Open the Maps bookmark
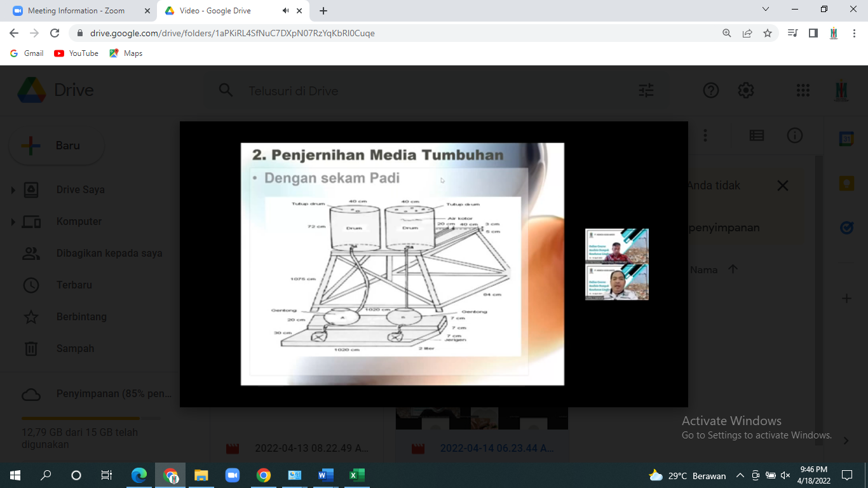 [126, 53]
